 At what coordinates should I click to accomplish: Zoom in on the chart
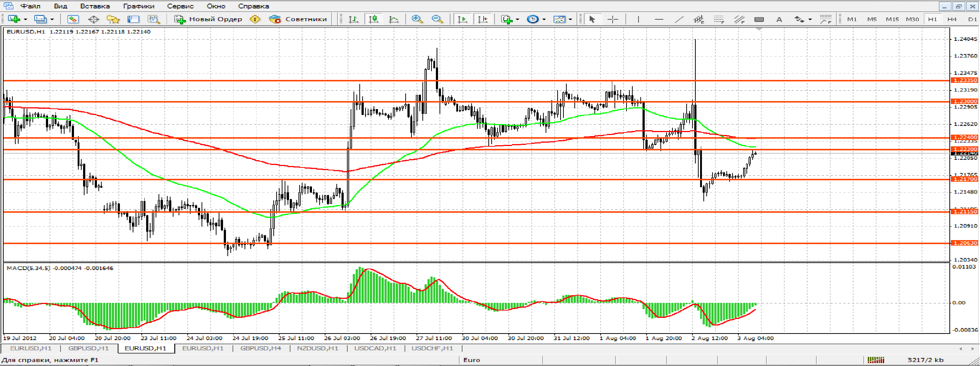417,19
